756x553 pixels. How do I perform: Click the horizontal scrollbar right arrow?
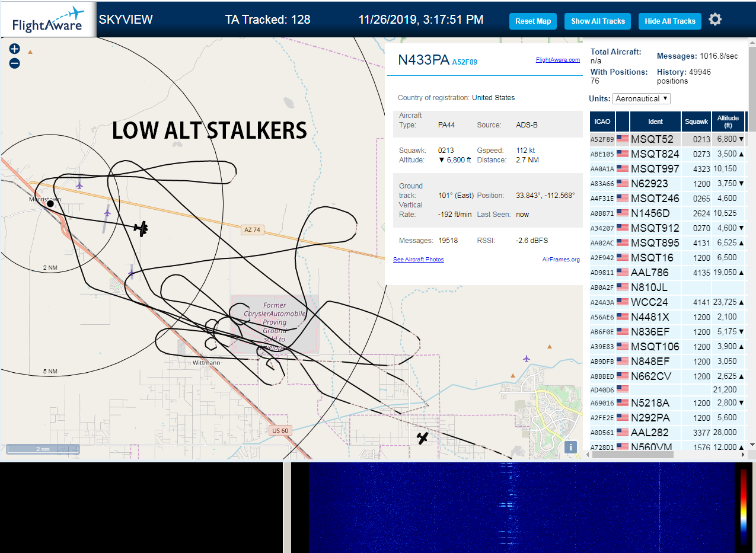click(x=744, y=455)
